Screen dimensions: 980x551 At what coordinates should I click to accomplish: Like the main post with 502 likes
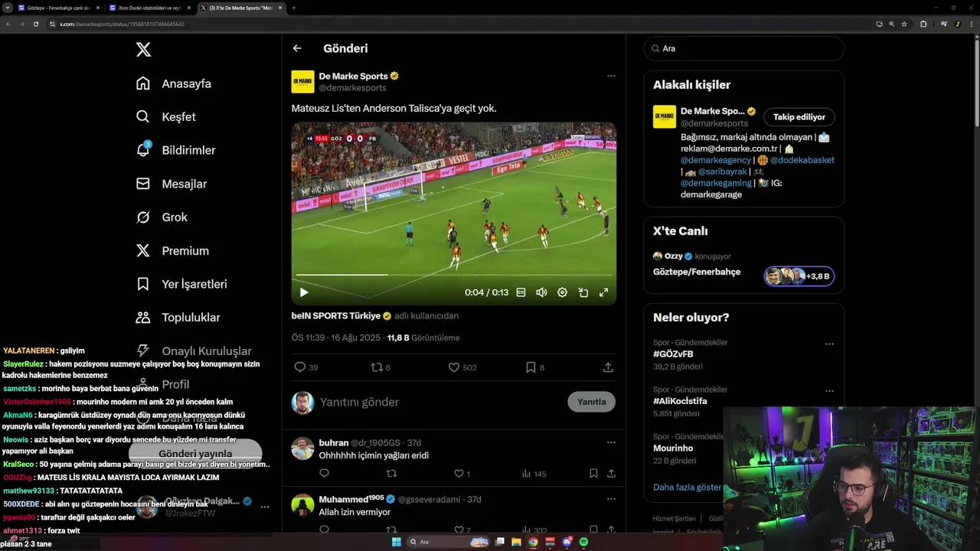click(x=462, y=367)
